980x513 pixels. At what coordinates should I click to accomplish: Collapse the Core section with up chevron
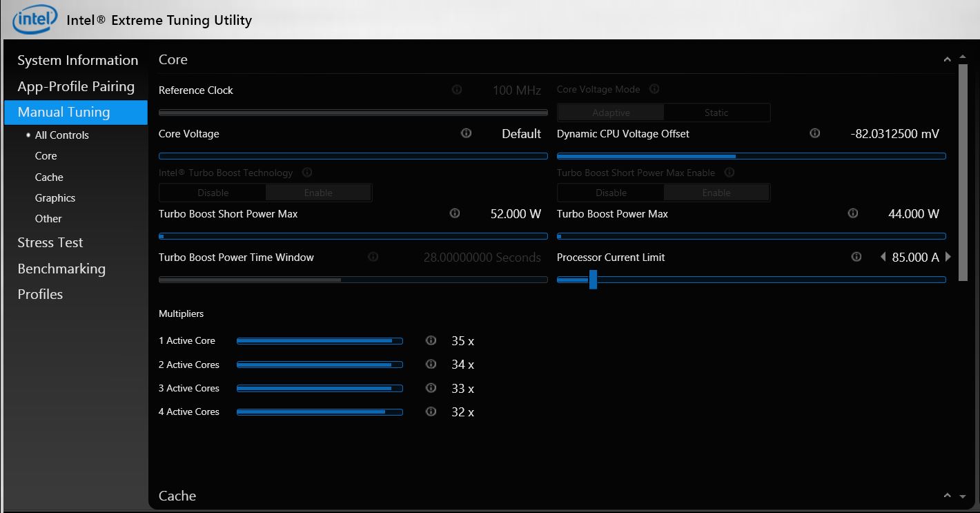click(948, 60)
